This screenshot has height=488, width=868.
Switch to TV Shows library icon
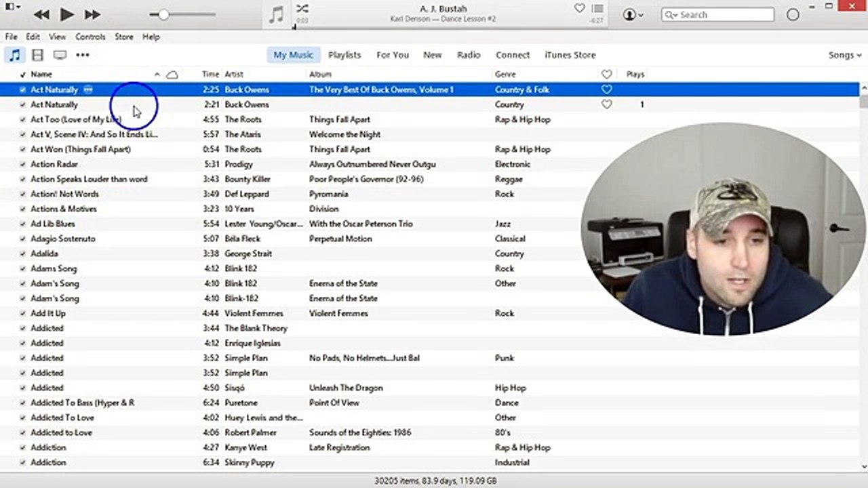tap(60, 55)
